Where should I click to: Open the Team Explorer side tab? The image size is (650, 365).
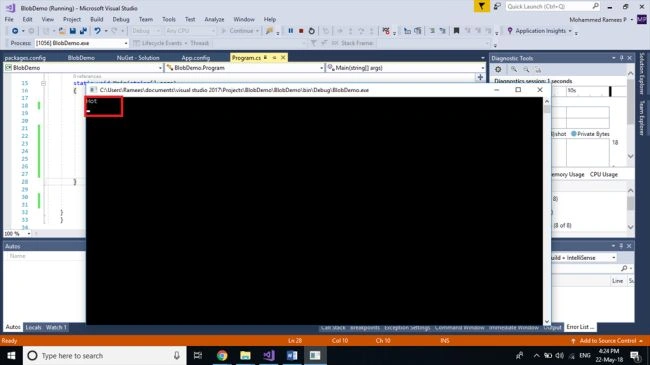642,118
